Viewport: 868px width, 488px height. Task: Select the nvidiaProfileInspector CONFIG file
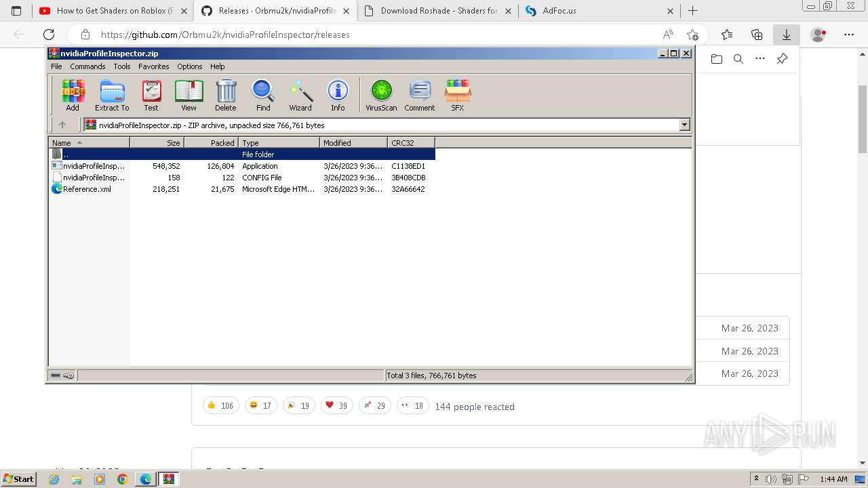pyautogui.click(x=242, y=178)
